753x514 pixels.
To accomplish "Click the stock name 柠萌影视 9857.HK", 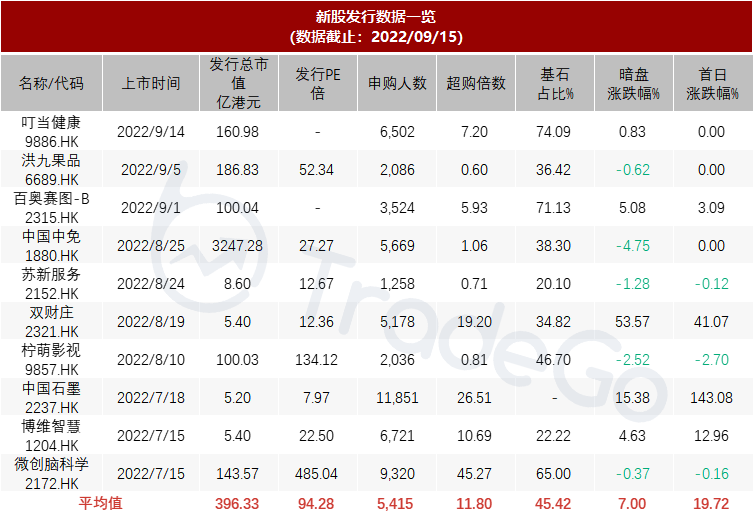I will (x=51, y=359).
